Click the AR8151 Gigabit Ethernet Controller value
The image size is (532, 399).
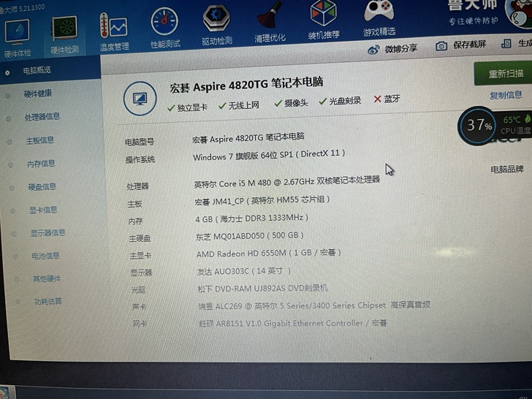[293, 323]
